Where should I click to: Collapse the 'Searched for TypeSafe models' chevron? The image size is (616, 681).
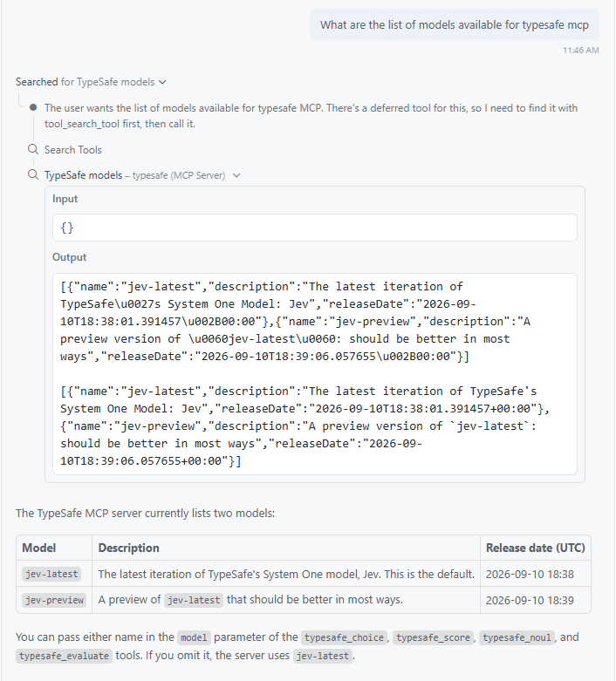pyautogui.click(x=162, y=82)
